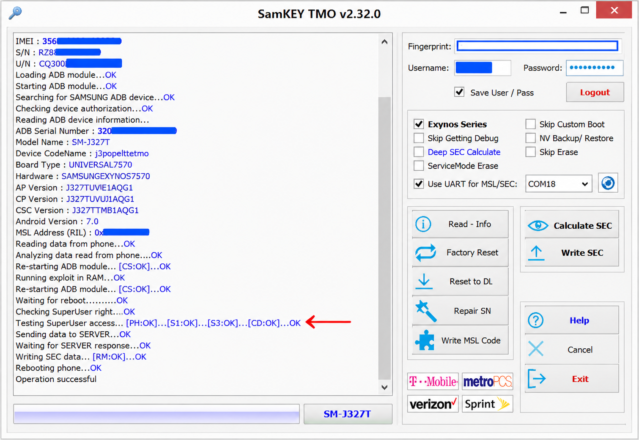This screenshot has height=440, width=639.
Task: Click the Exit button
Action: pyautogui.click(x=571, y=379)
